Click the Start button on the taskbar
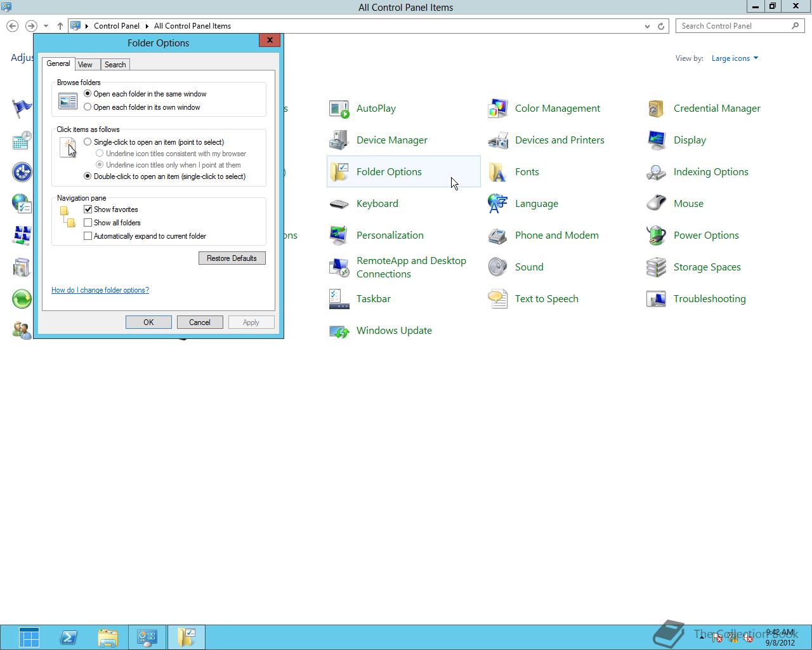 [x=29, y=637]
